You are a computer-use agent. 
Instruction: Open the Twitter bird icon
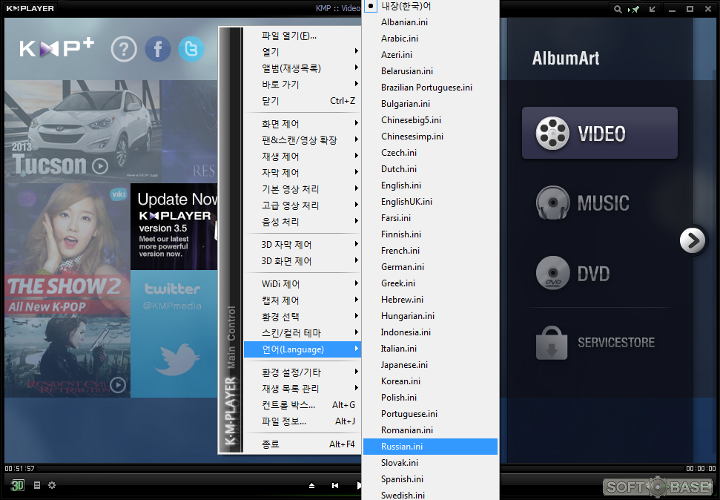pyautogui.click(x=191, y=49)
